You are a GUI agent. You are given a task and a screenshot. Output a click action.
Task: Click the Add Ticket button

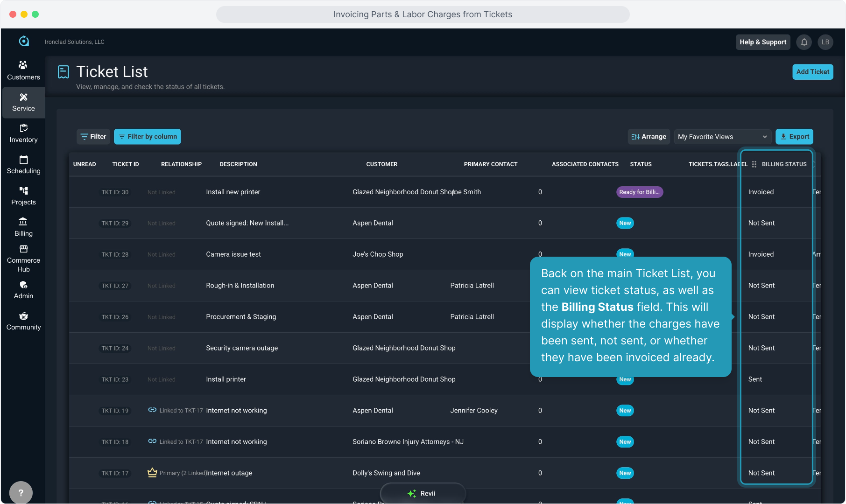812,72
